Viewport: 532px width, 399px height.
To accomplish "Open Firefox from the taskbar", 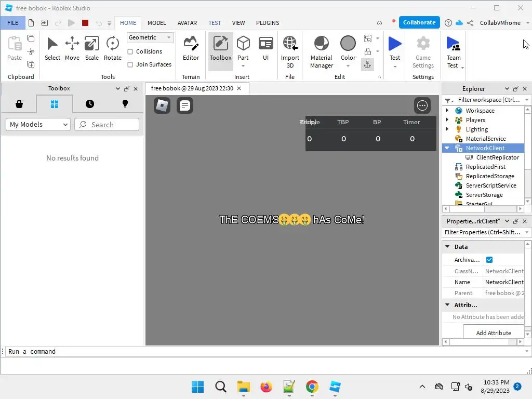I will click(x=266, y=387).
